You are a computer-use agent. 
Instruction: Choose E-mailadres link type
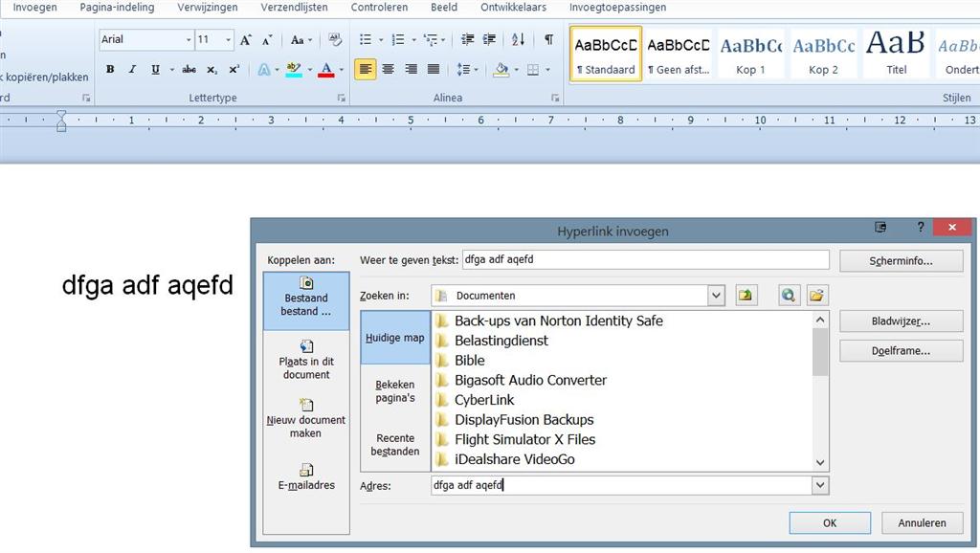point(306,477)
